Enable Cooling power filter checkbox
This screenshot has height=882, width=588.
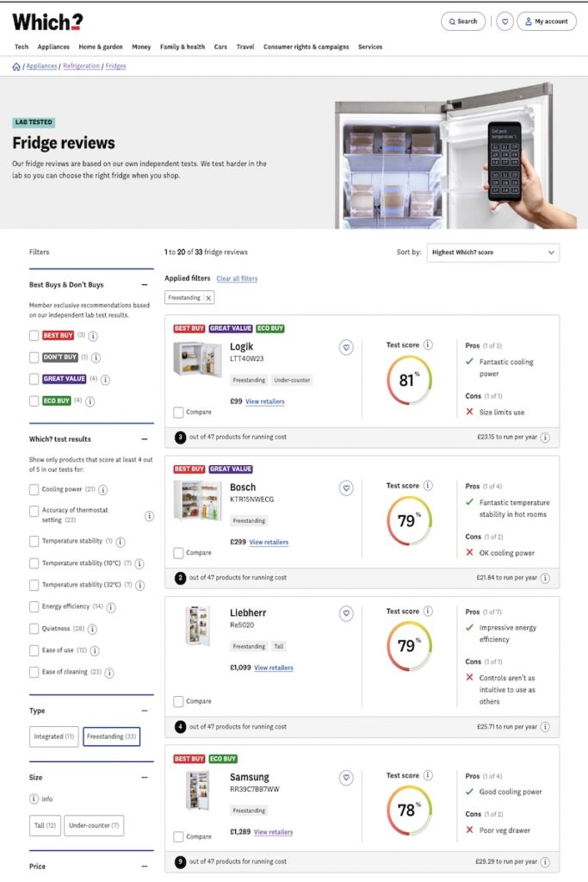tap(34, 490)
